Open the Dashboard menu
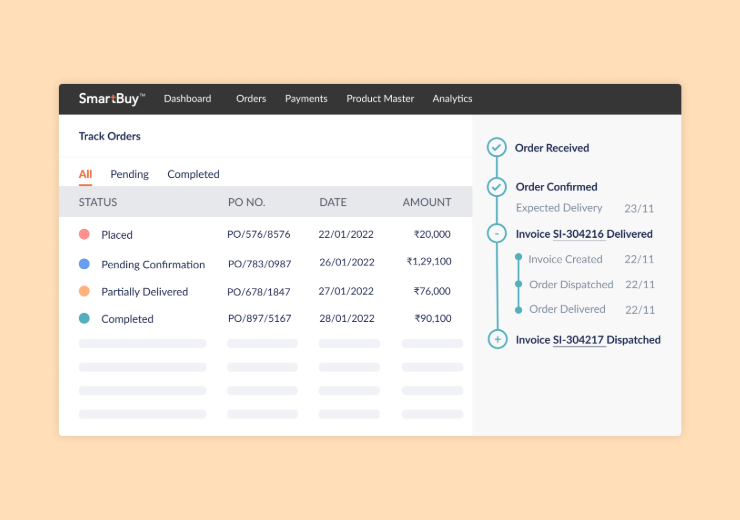The width and height of the screenshot is (740, 520). tap(187, 99)
